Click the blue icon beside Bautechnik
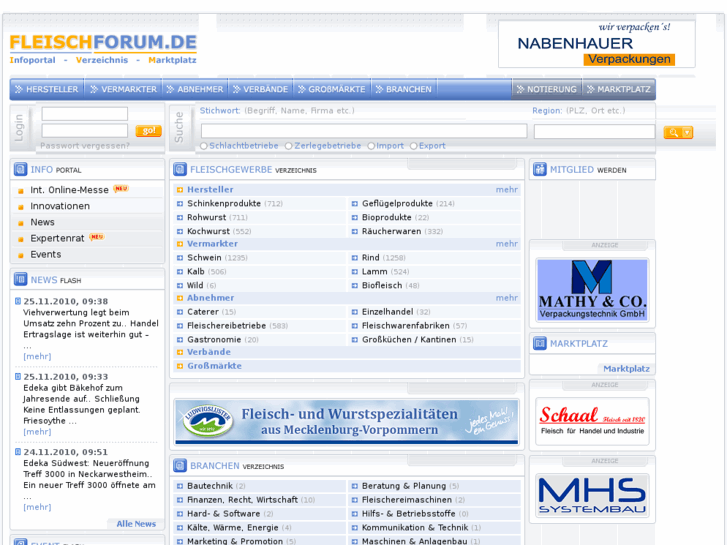This screenshot has height=545, width=727. click(x=180, y=487)
